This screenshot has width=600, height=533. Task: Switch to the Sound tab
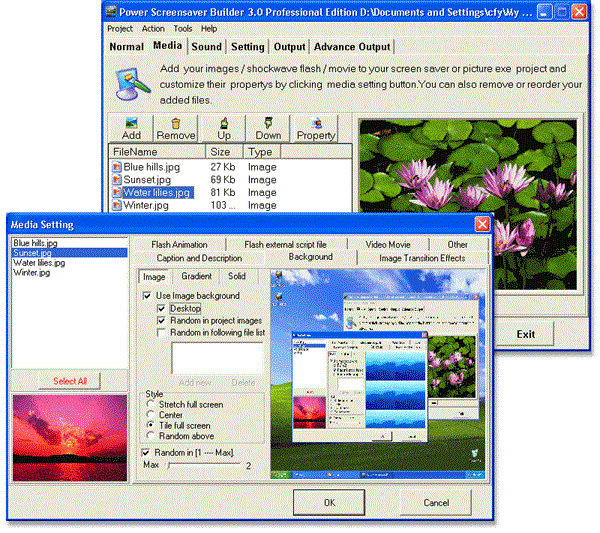(207, 47)
